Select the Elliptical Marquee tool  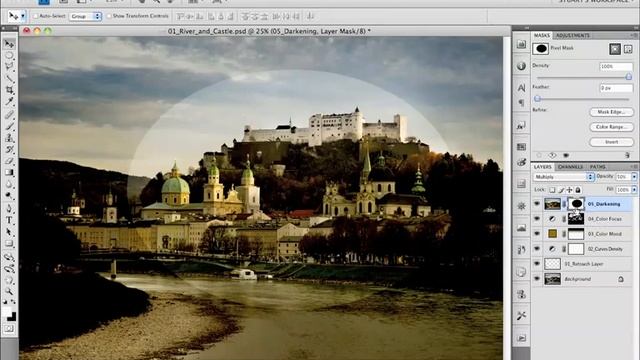[9, 55]
